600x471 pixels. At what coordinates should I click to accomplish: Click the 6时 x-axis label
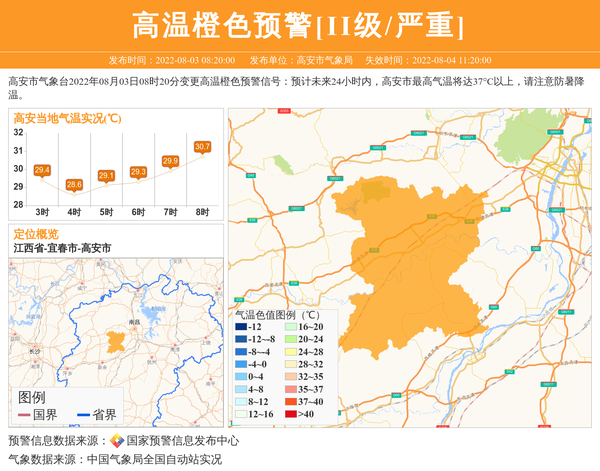coord(138,212)
